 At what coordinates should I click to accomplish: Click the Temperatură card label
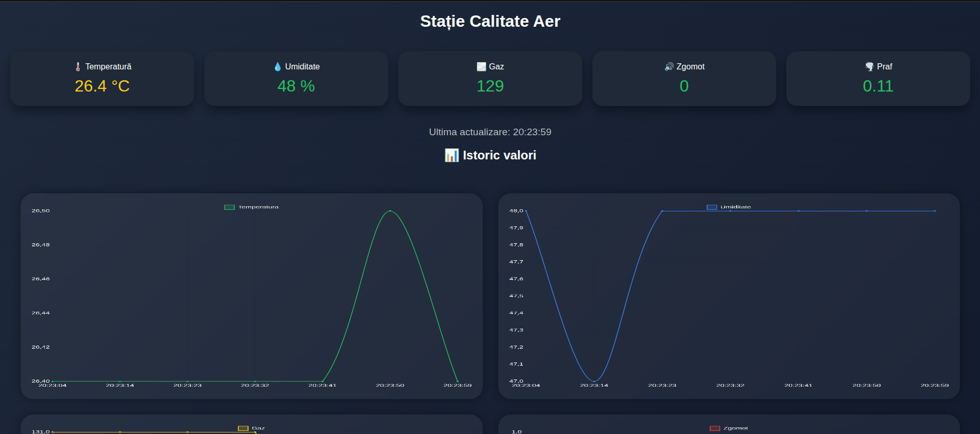click(108, 67)
